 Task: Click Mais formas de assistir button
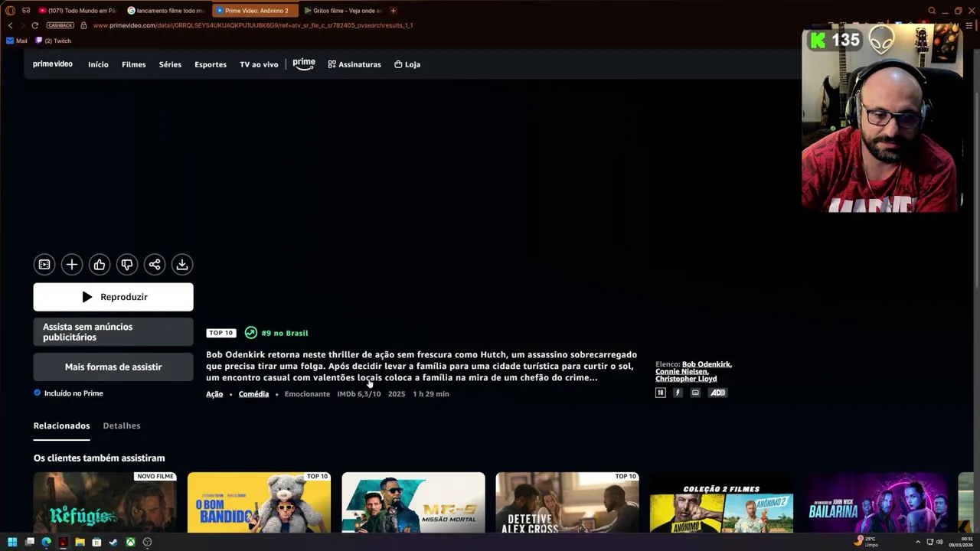pyautogui.click(x=113, y=367)
